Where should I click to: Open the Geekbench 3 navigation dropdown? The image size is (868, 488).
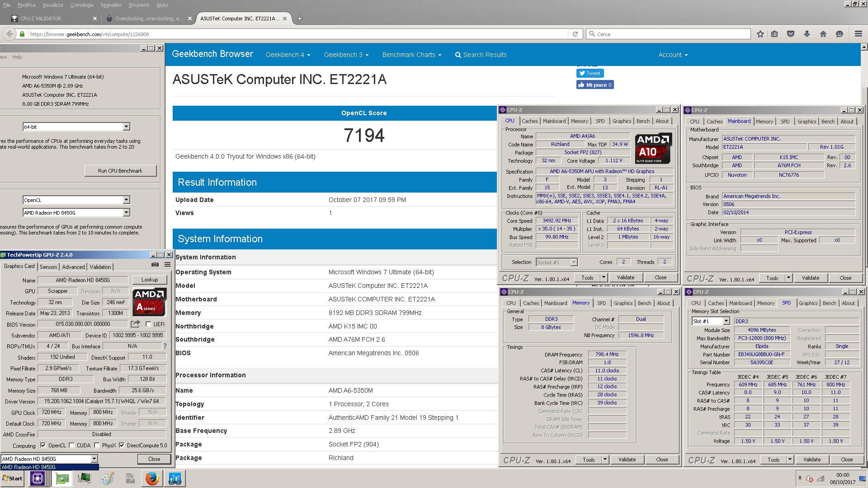(346, 55)
